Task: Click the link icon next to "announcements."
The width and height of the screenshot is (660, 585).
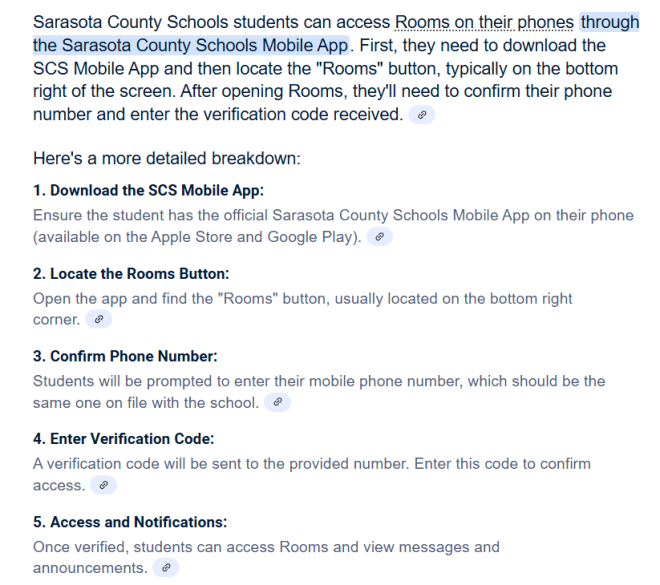Action: coord(165,568)
